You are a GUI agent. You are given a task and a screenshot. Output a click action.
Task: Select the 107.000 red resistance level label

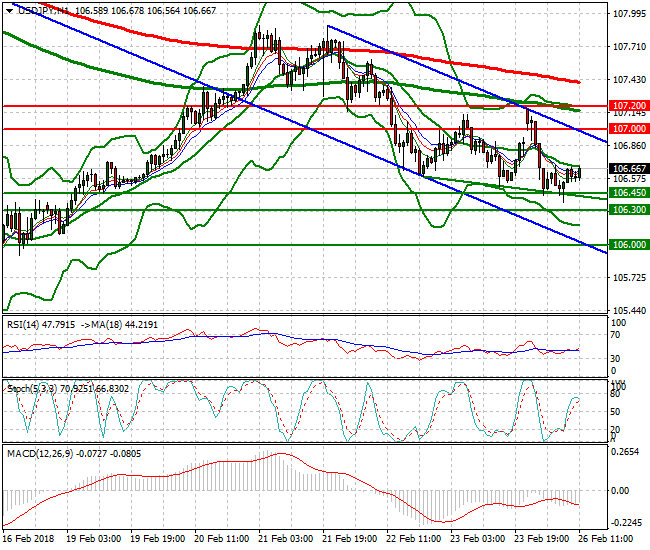click(x=629, y=128)
